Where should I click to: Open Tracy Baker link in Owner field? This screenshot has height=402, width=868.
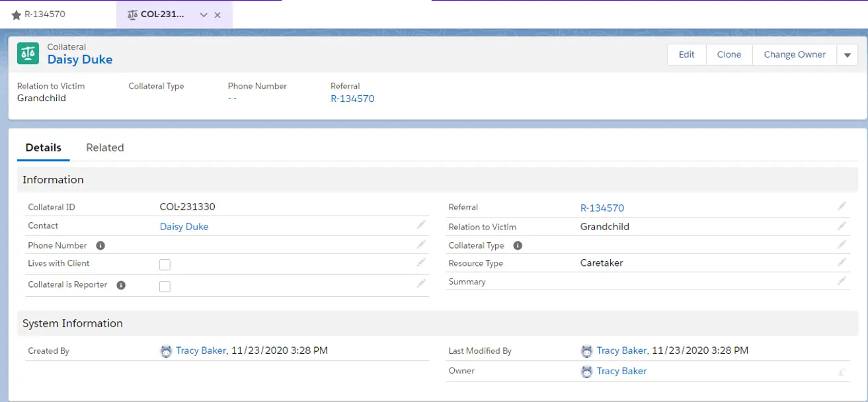[x=621, y=371]
